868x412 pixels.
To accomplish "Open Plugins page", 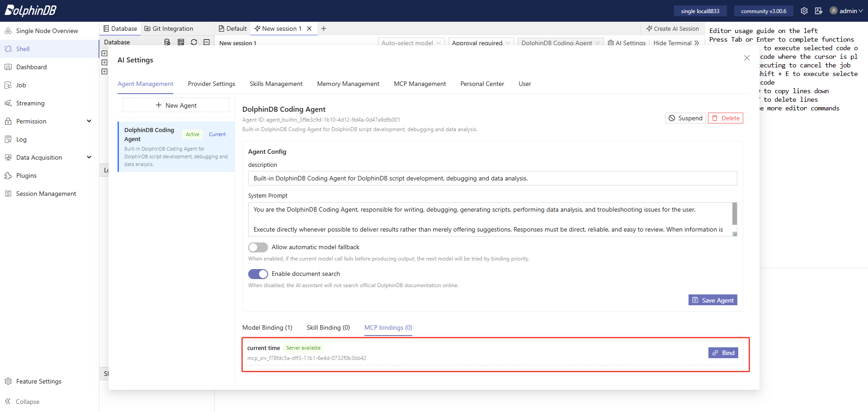I will (26, 175).
